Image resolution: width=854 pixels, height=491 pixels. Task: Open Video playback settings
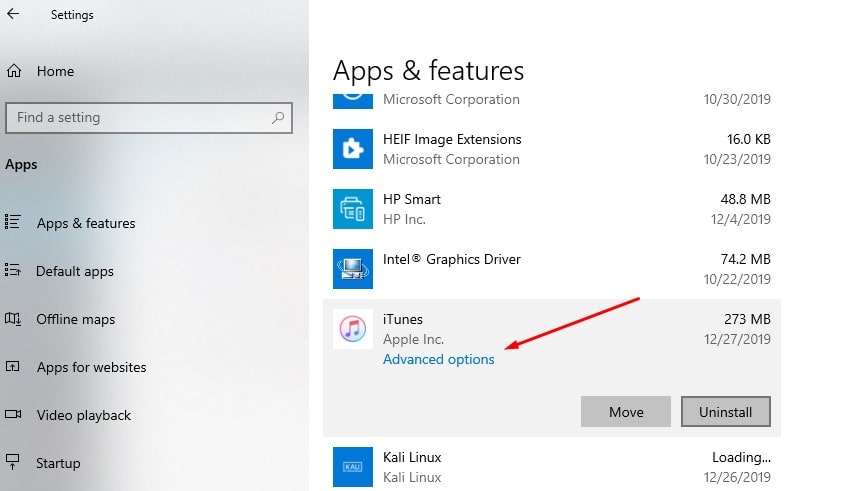[84, 415]
